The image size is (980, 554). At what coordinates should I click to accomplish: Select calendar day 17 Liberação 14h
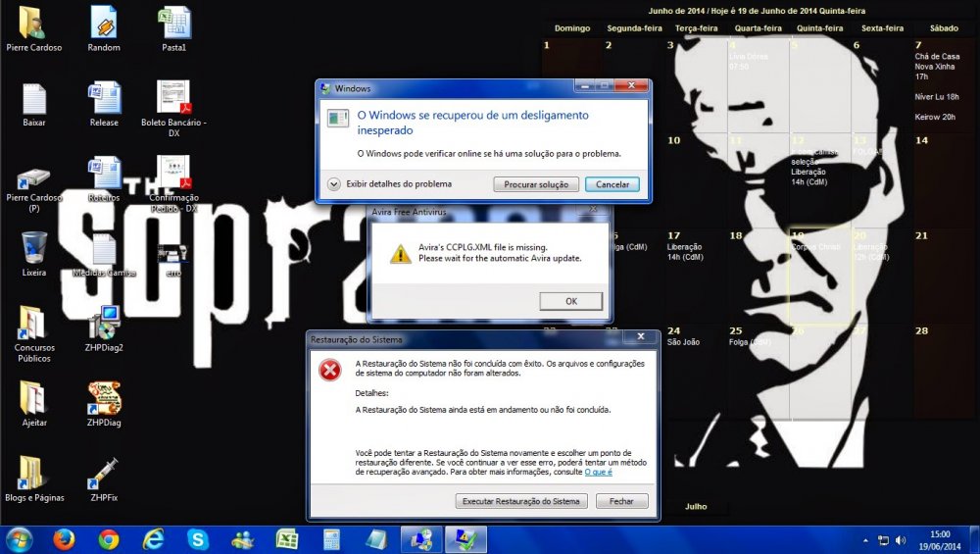coord(696,276)
